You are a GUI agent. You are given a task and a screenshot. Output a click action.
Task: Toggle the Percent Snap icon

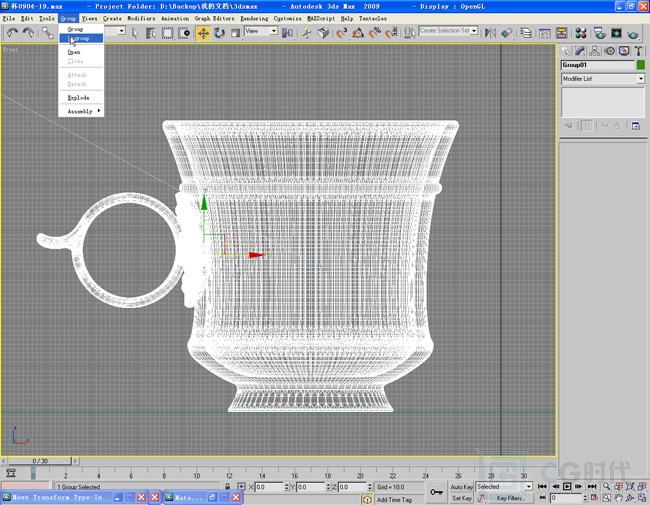(x=374, y=33)
